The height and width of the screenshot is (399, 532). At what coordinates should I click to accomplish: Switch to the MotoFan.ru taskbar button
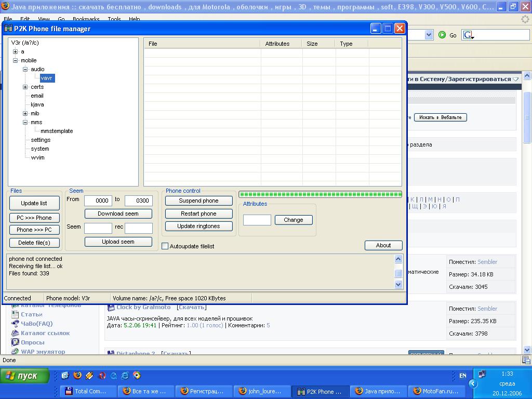tap(437, 391)
